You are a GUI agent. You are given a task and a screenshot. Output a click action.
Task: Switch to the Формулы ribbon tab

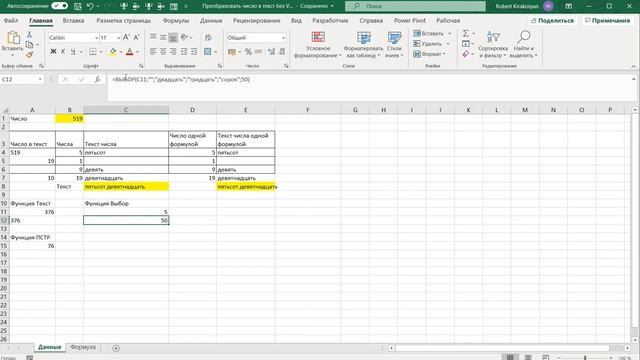[176, 20]
